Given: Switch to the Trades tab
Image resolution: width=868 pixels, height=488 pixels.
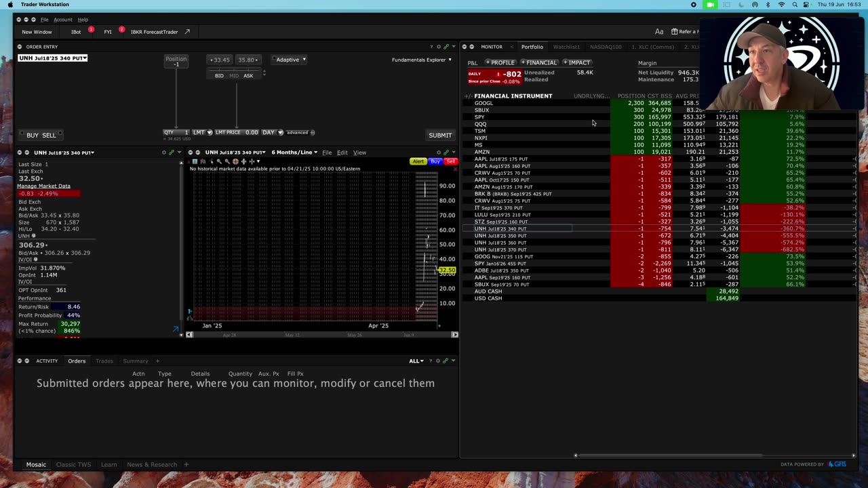Looking at the screenshot, I should pos(104,361).
